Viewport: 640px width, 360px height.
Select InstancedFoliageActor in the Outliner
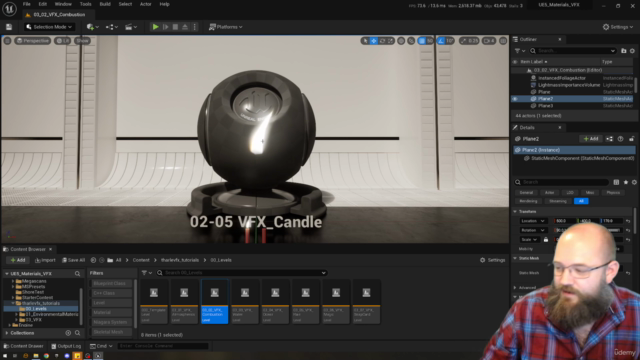pyautogui.click(x=562, y=78)
